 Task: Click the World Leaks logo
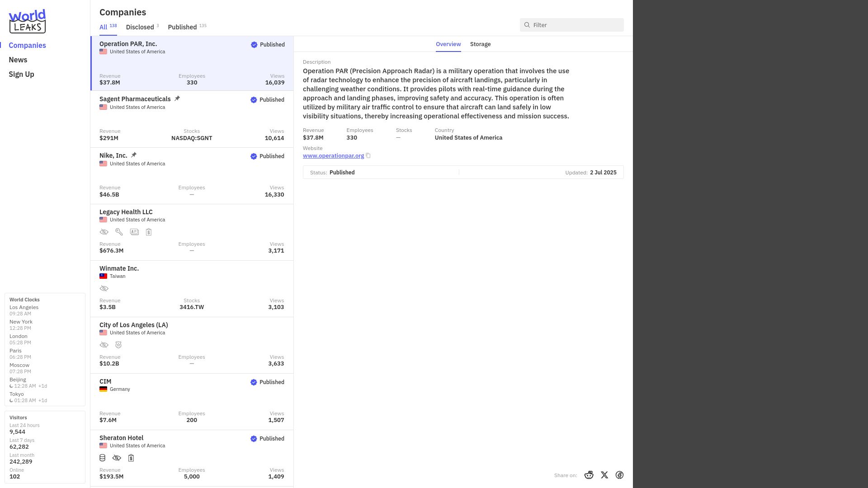click(x=27, y=21)
